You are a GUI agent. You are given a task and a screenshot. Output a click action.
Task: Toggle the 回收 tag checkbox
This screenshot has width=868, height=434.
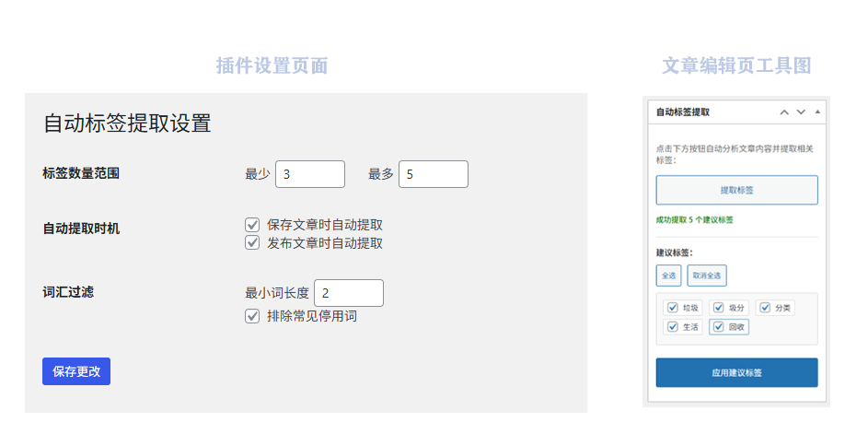pos(718,327)
